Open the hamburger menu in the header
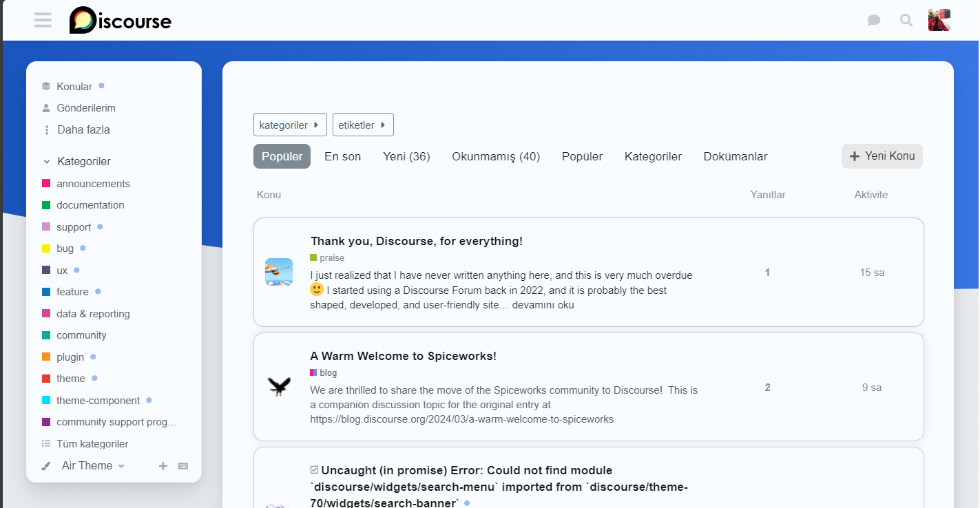Viewport: 980px width, 508px height. [x=43, y=20]
